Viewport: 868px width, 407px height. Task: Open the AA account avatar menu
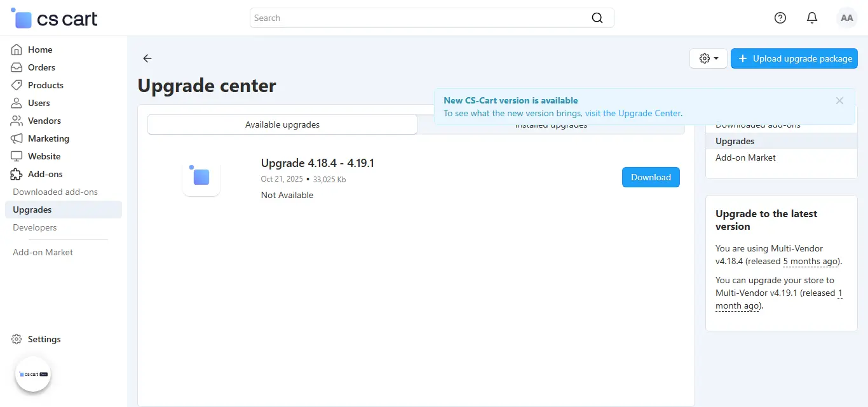(846, 18)
